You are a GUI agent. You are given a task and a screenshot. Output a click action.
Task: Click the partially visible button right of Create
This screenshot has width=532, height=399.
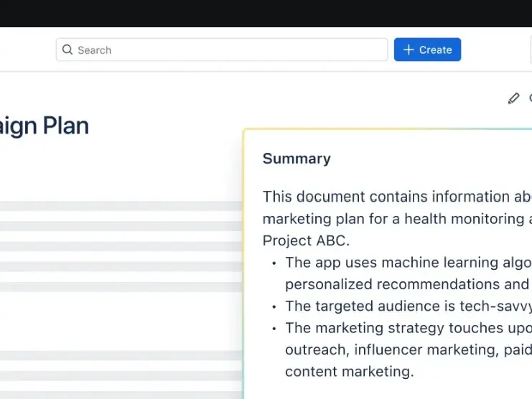pos(530,50)
